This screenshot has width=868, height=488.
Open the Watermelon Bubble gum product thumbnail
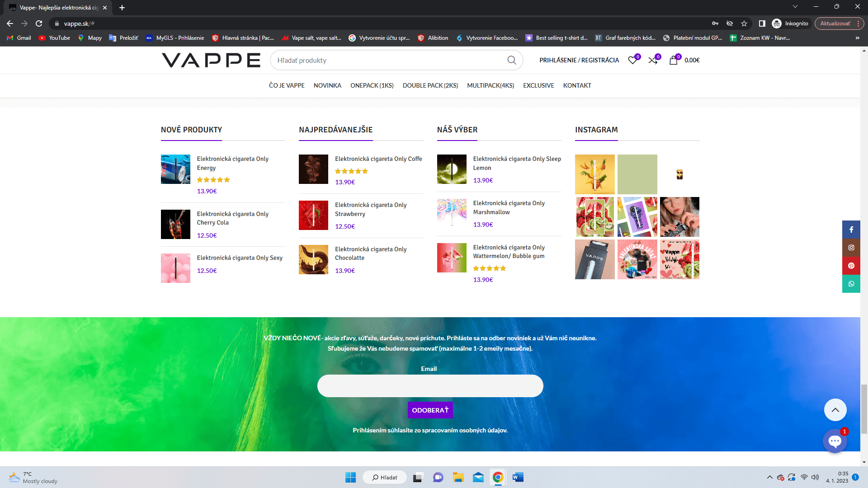point(452,258)
